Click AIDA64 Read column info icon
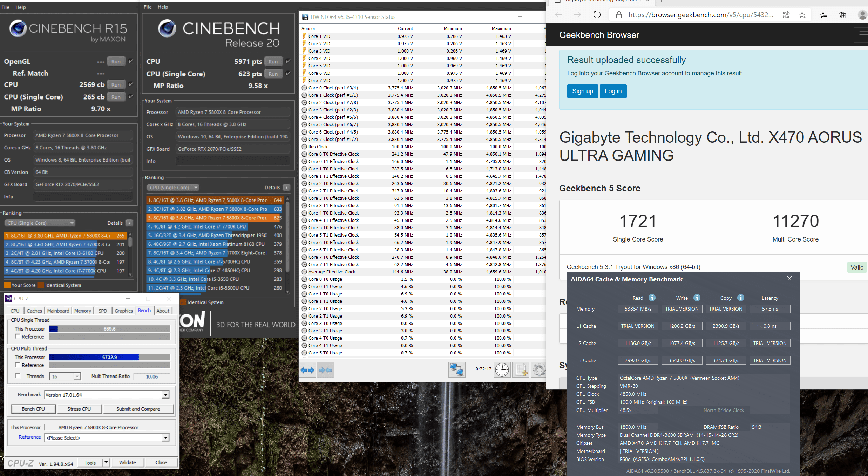This screenshot has height=476, width=868. (652, 298)
